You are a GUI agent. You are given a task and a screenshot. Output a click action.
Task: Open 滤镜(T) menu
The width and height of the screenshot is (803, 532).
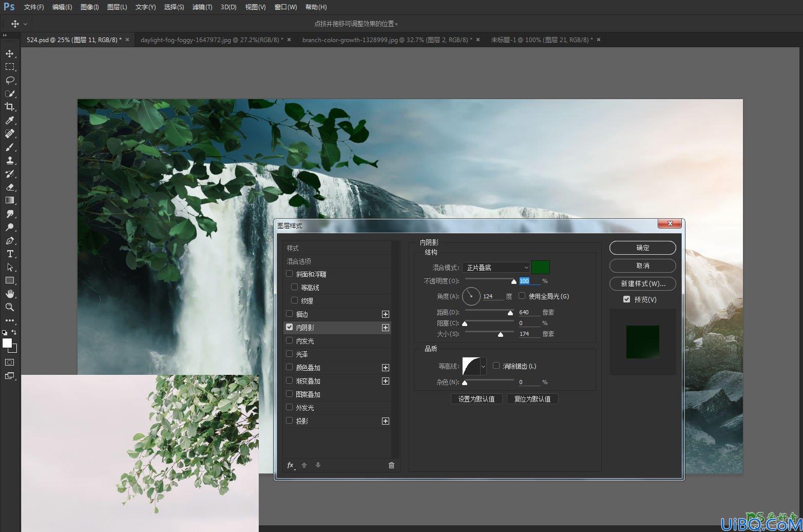point(202,7)
